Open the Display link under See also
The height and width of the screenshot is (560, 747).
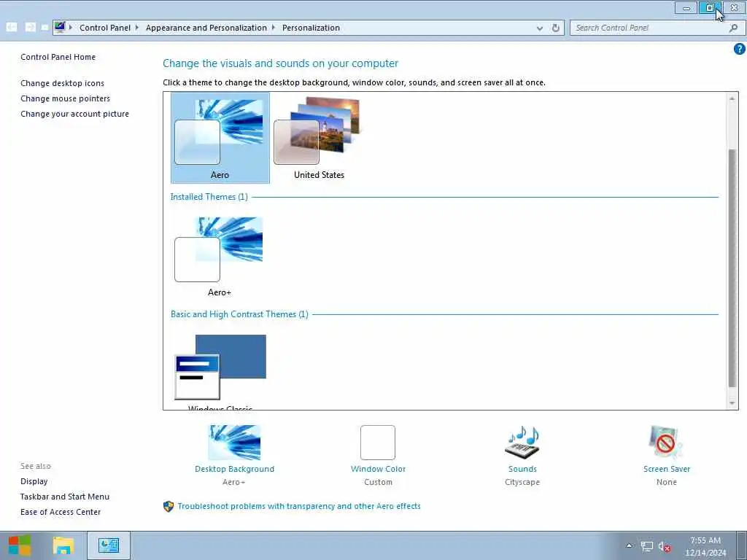(x=34, y=481)
